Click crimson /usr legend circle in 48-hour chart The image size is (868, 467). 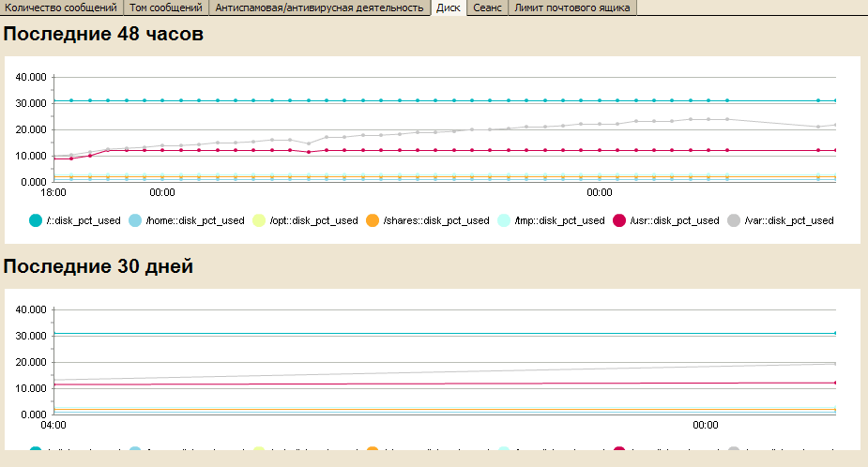619,220
